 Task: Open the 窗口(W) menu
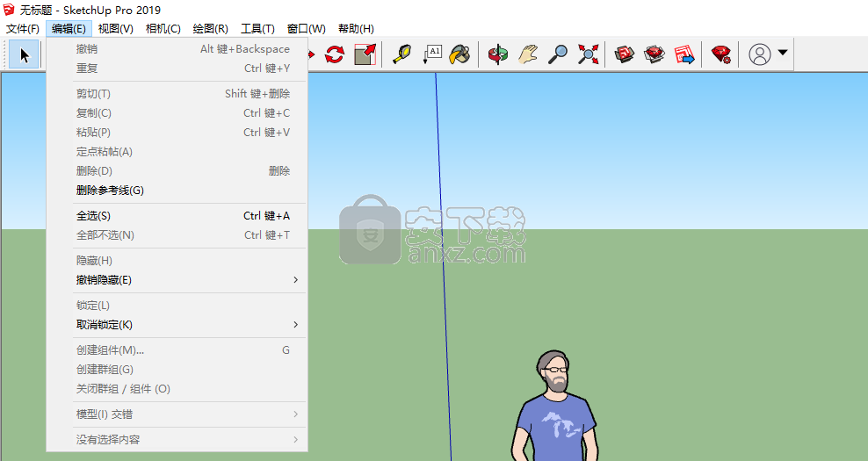pyautogui.click(x=306, y=29)
